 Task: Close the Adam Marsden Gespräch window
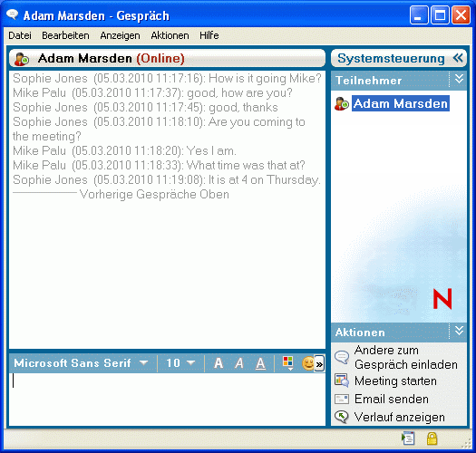[461, 14]
